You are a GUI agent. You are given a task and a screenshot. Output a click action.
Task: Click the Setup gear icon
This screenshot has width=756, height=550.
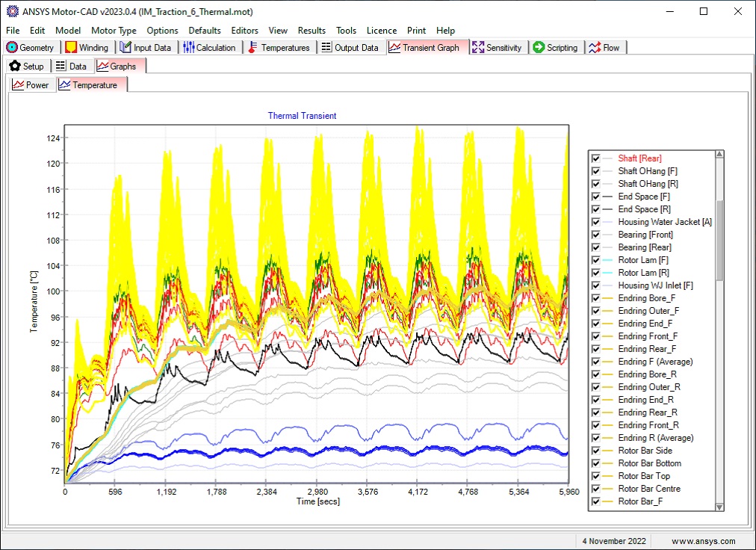(15, 66)
